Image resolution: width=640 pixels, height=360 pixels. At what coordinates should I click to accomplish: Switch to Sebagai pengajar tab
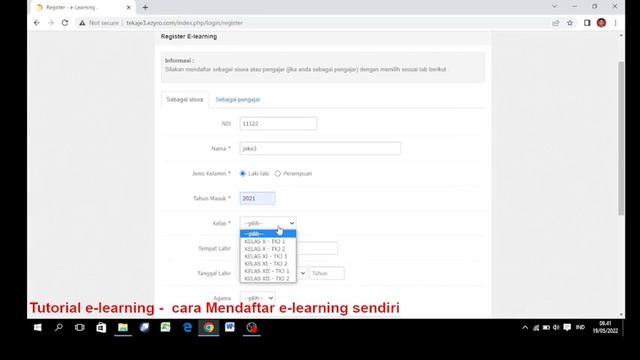pyautogui.click(x=238, y=100)
